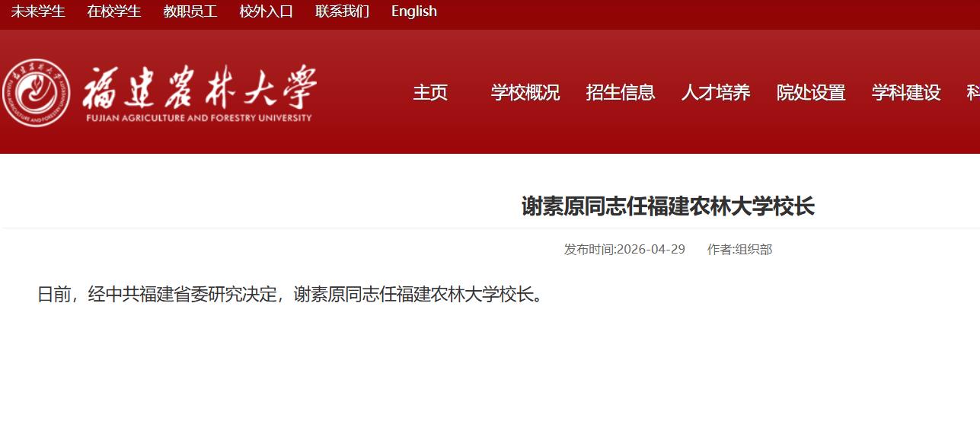
Task: Click the university round emblem logo
Action: click(36, 93)
